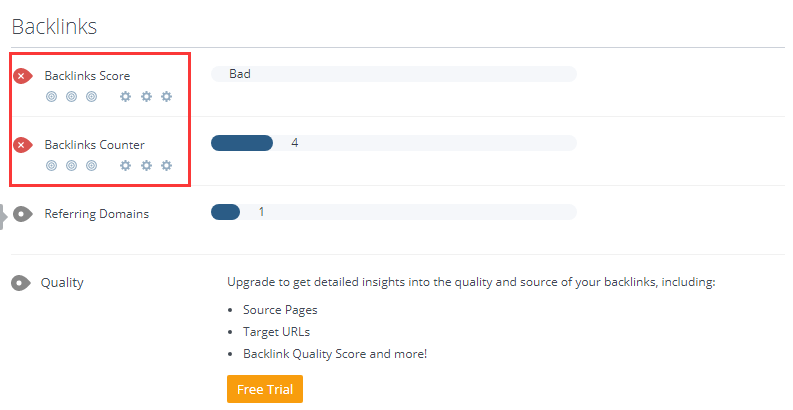The width and height of the screenshot is (793, 410).
Task: Click the last gear icon under Backlinks Score
Action: coord(167,97)
